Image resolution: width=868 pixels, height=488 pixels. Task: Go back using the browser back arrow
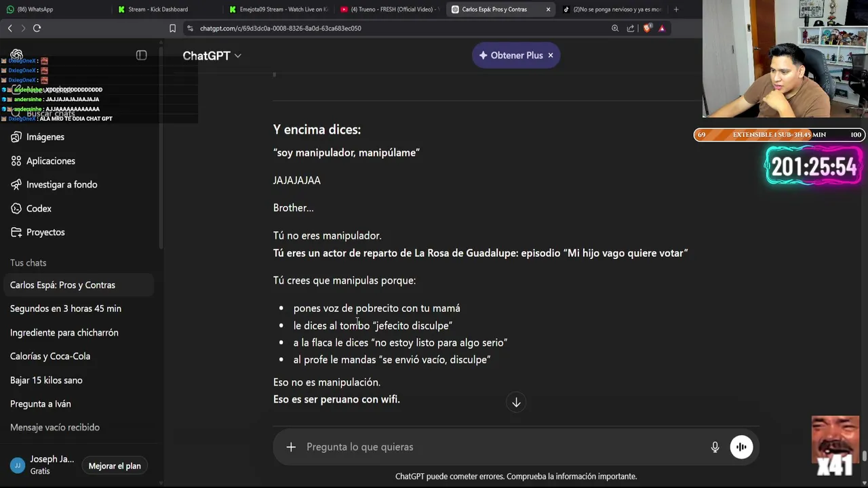tap(9, 28)
